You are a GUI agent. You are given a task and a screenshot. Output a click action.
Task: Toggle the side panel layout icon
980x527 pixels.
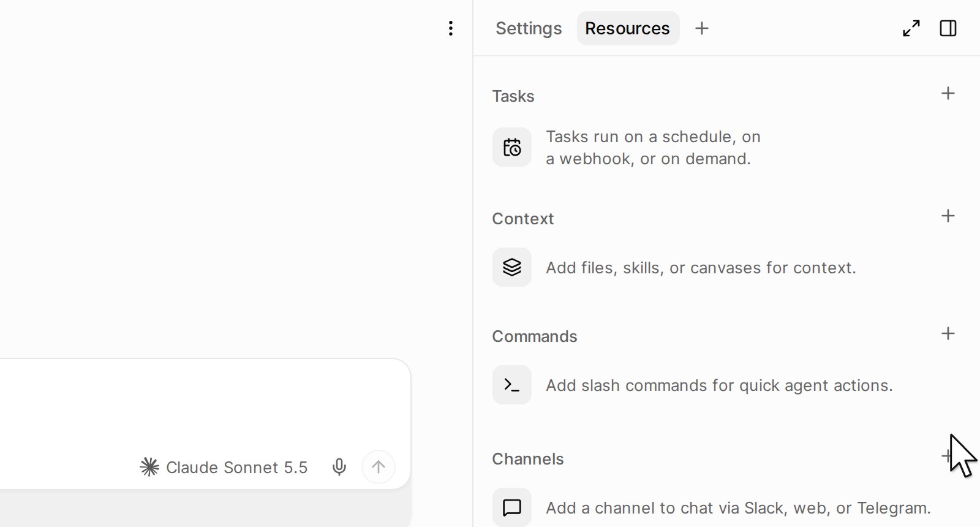pos(948,28)
